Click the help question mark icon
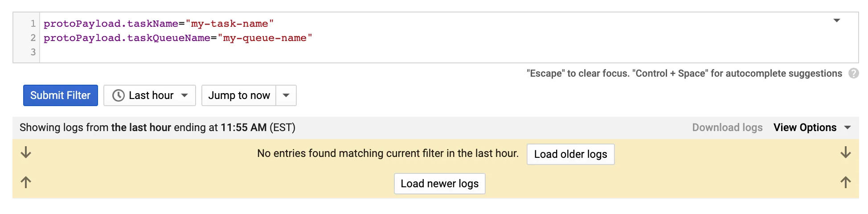Screen dimensions: 868x214 tap(853, 74)
